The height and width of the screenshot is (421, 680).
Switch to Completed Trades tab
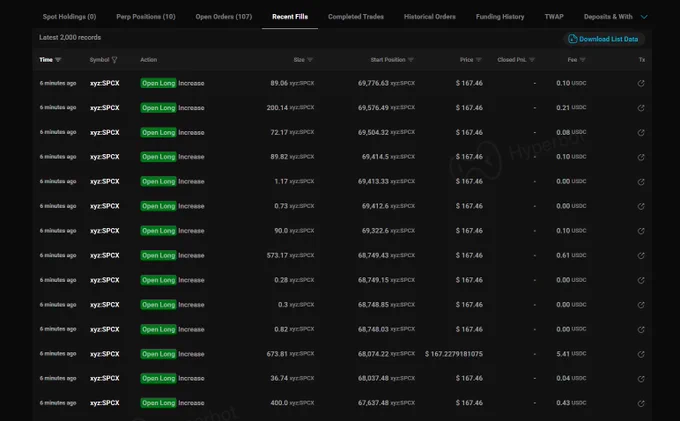pos(356,16)
